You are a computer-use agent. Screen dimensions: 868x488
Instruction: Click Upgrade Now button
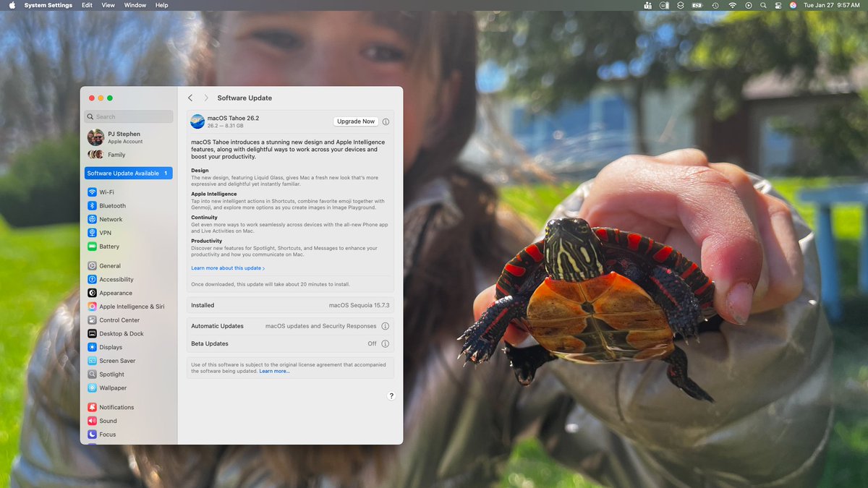[356, 121]
